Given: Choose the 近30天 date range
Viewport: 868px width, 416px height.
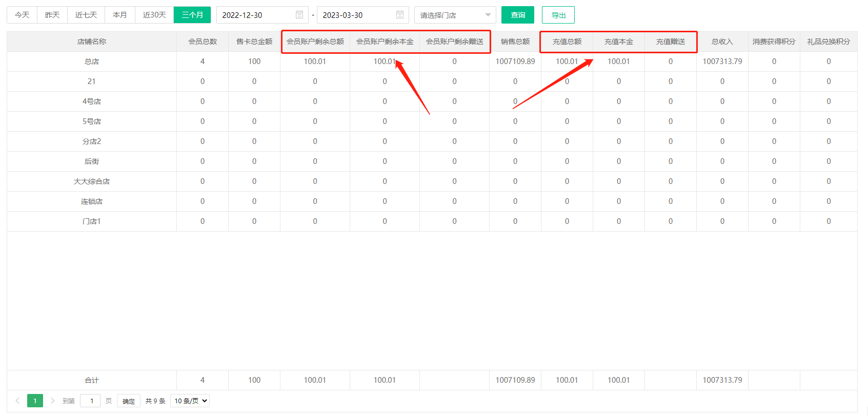Looking at the screenshot, I should coord(154,15).
